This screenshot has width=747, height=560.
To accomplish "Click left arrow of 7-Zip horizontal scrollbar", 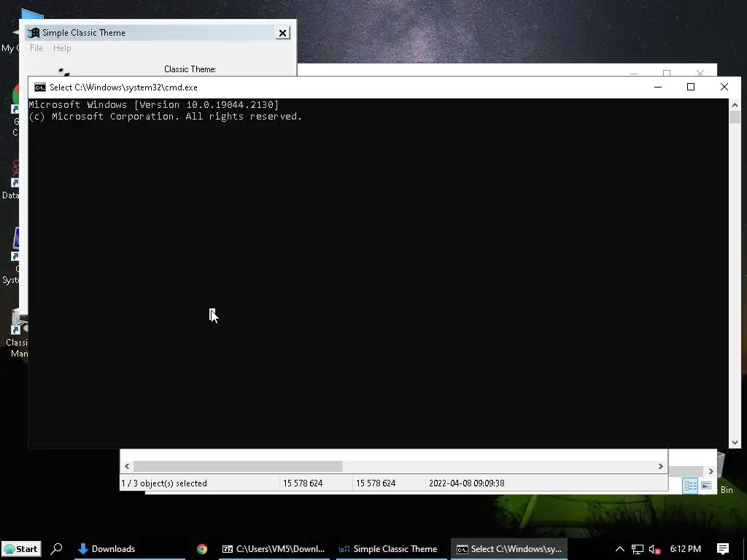I will coord(127,466).
